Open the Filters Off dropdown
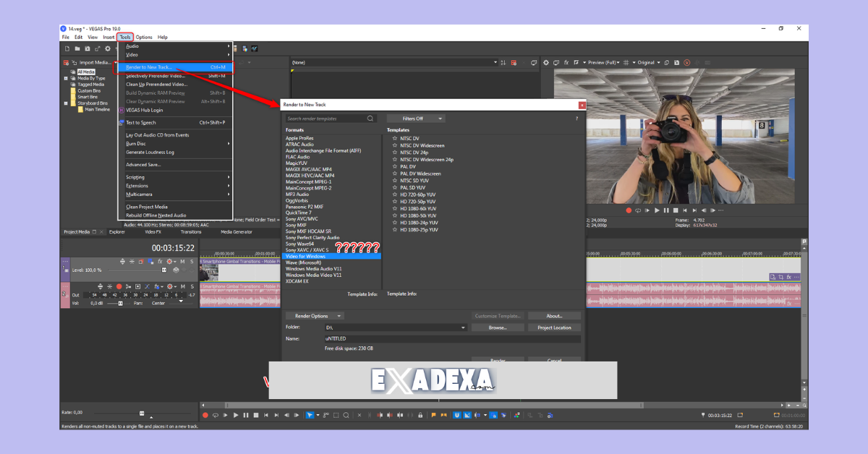 click(x=417, y=118)
